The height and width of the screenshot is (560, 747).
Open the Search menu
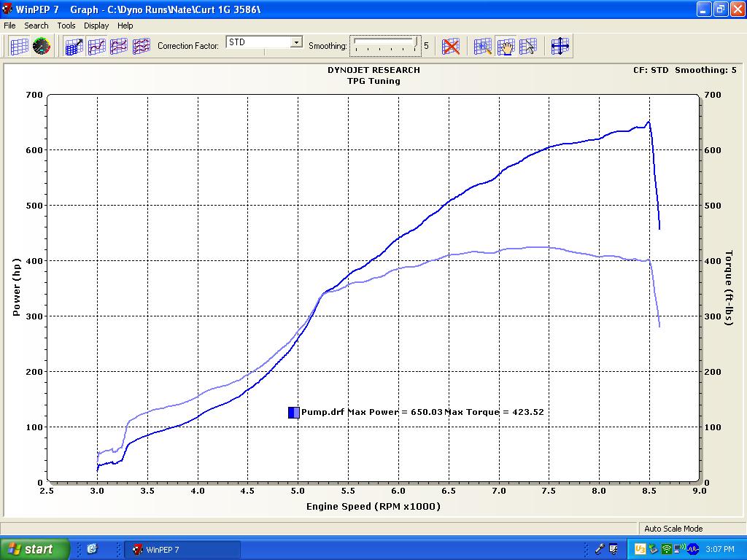click(36, 26)
